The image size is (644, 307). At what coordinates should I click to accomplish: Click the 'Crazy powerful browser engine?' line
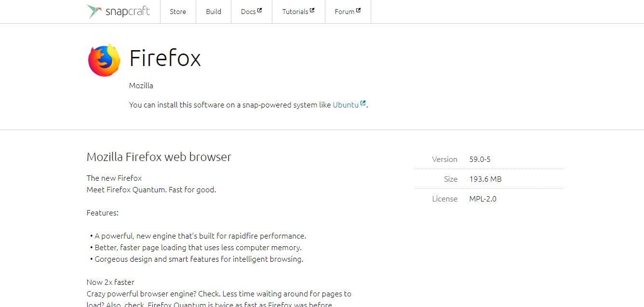(x=219, y=294)
